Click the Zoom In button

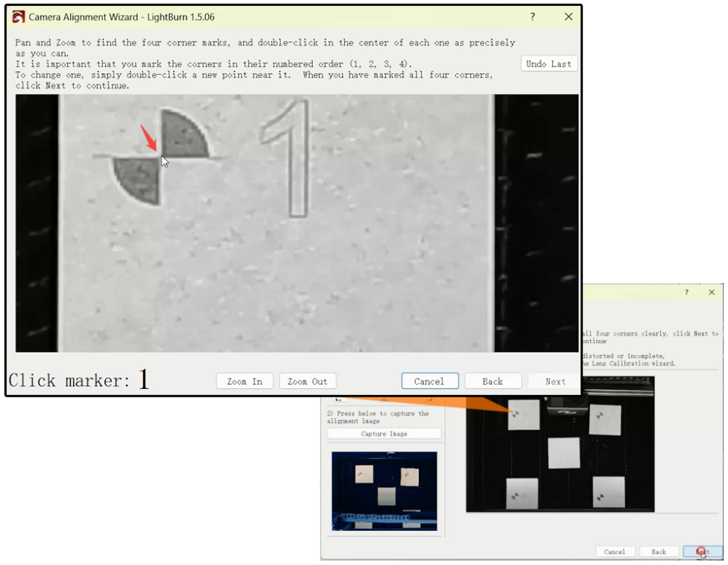click(244, 382)
